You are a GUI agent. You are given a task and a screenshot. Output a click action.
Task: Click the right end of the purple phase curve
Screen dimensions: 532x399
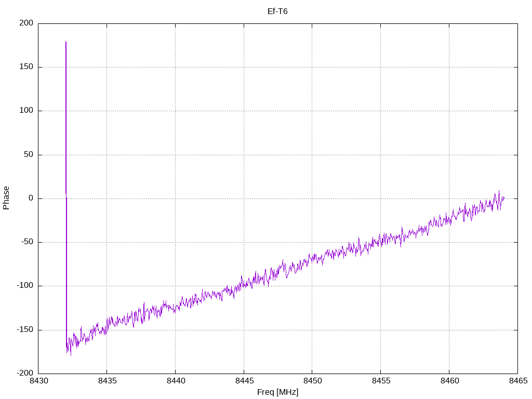pyautogui.click(x=503, y=198)
